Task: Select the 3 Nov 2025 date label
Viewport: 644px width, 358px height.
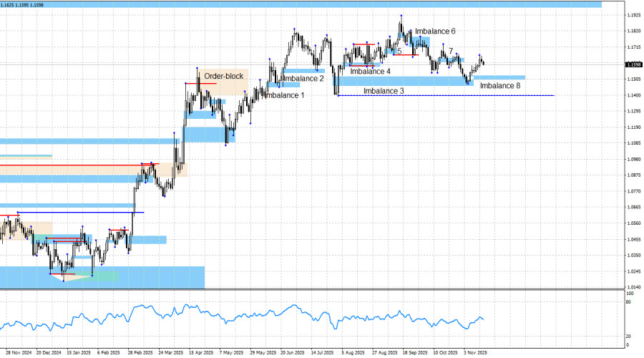Action: coord(475,352)
